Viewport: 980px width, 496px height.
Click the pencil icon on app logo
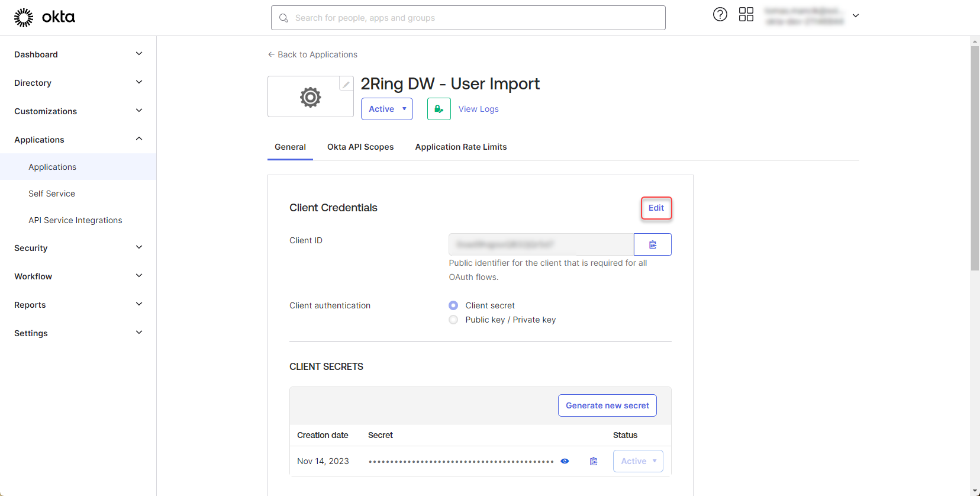[x=346, y=84]
